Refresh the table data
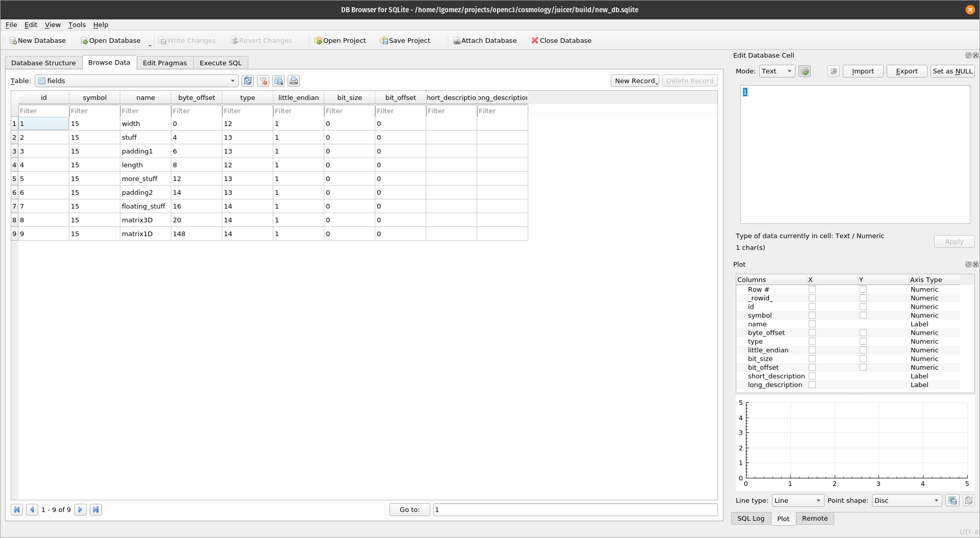The width and height of the screenshot is (980, 538). (248, 81)
